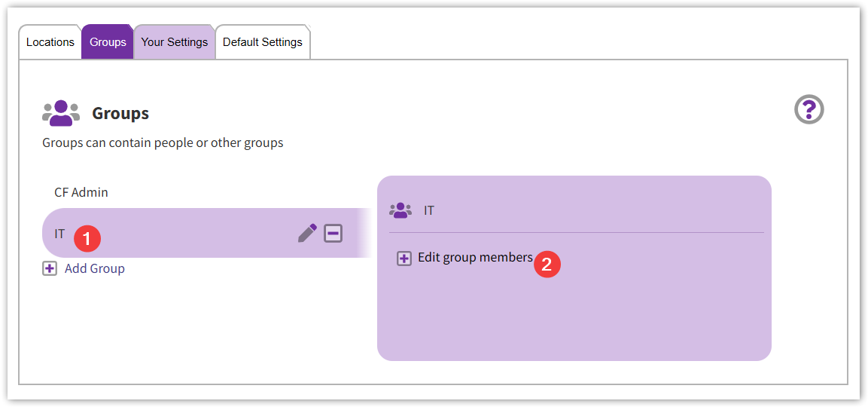868x407 pixels.
Task: Click the IT title in the detail panel
Action: [x=429, y=210]
